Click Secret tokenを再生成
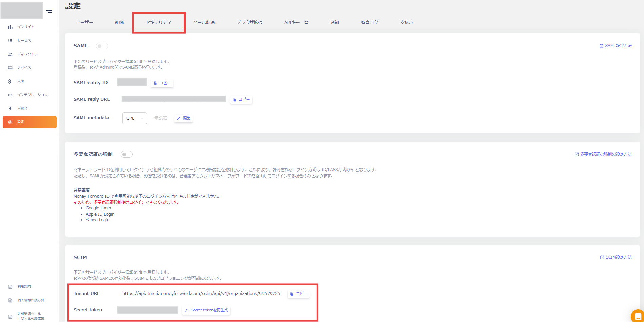Viewport: 644px width, 322px height. pyautogui.click(x=206, y=310)
